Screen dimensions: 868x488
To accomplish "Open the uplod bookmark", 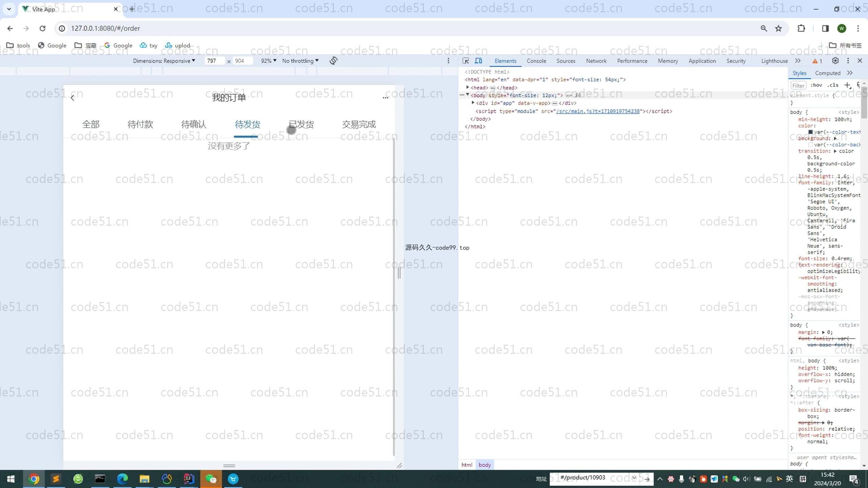I will pos(177,45).
